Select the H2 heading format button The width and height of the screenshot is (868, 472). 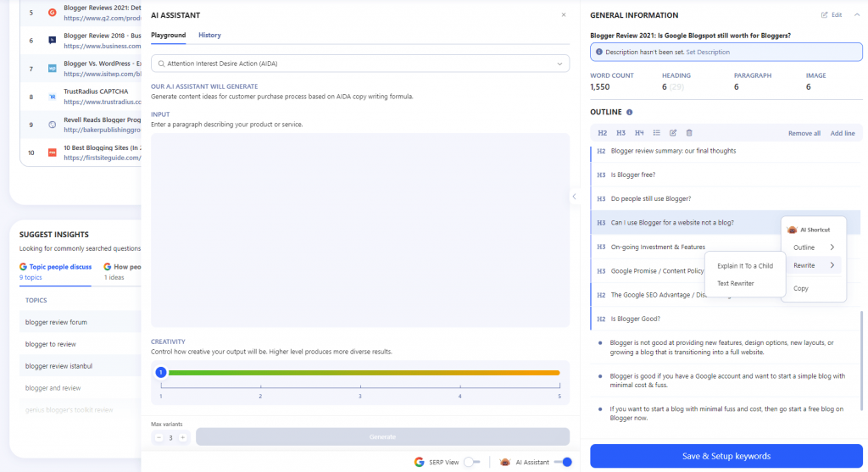click(603, 133)
